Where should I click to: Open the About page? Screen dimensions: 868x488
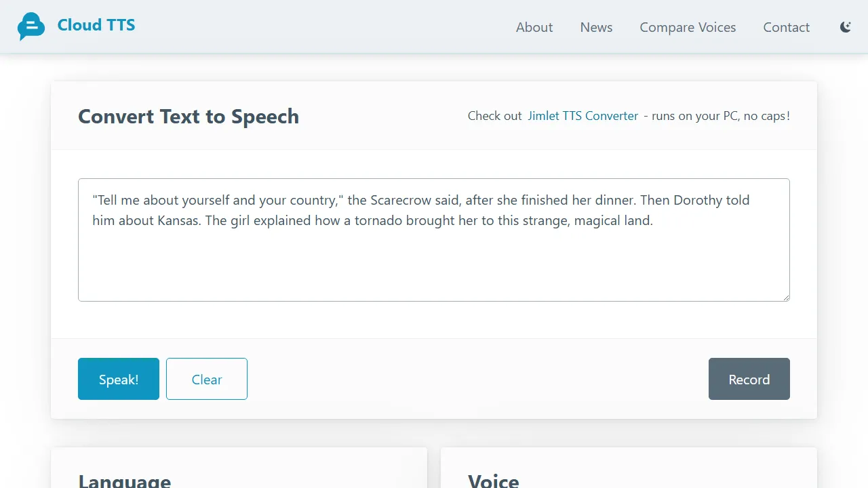534,27
